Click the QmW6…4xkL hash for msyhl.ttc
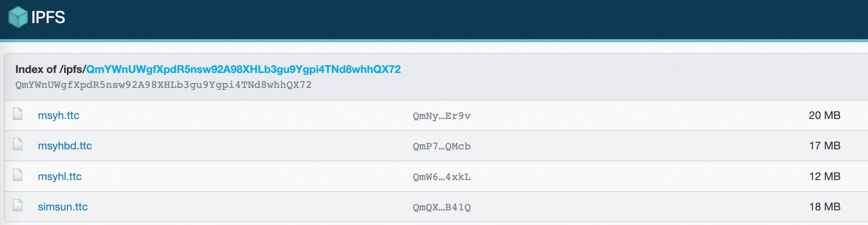 [442, 177]
